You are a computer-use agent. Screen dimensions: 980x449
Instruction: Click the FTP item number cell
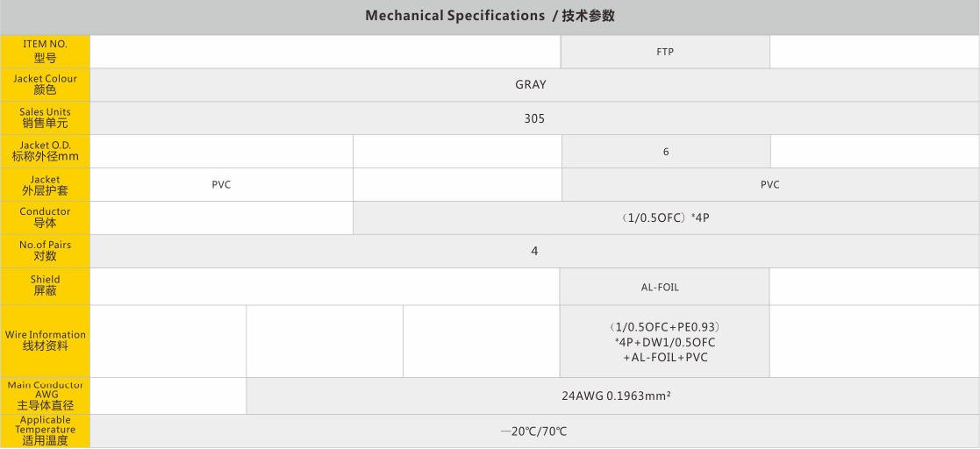click(x=665, y=52)
